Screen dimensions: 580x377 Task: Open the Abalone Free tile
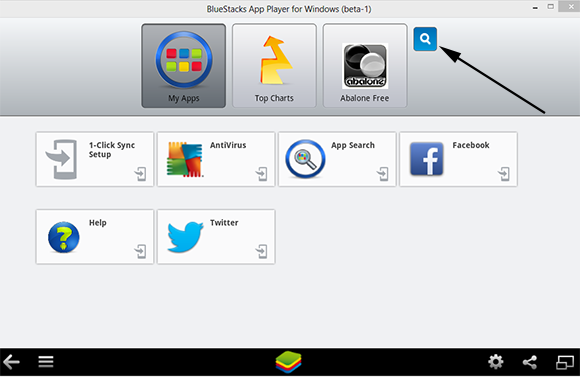(x=365, y=66)
